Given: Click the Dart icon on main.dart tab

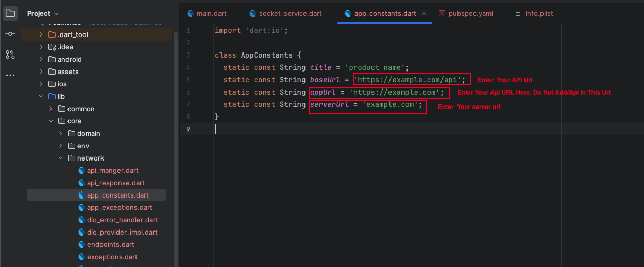Looking at the screenshot, I should click(x=191, y=13).
